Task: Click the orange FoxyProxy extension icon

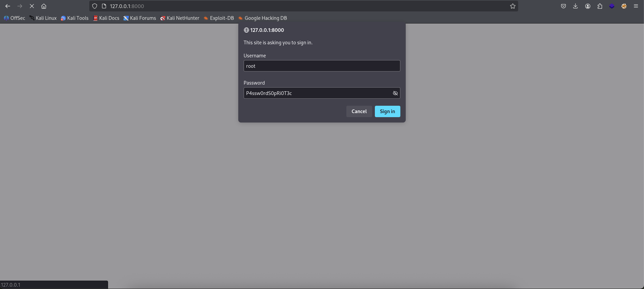Action: [x=624, y=6]
